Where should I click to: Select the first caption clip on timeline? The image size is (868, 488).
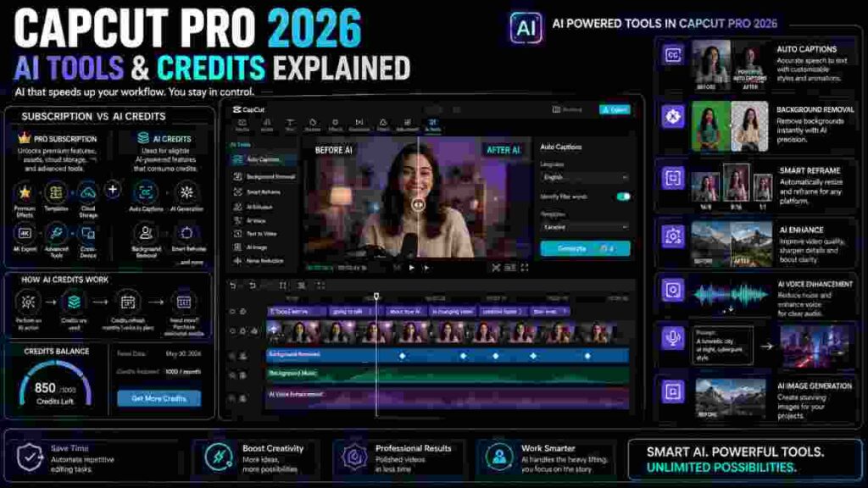point(297,312)
